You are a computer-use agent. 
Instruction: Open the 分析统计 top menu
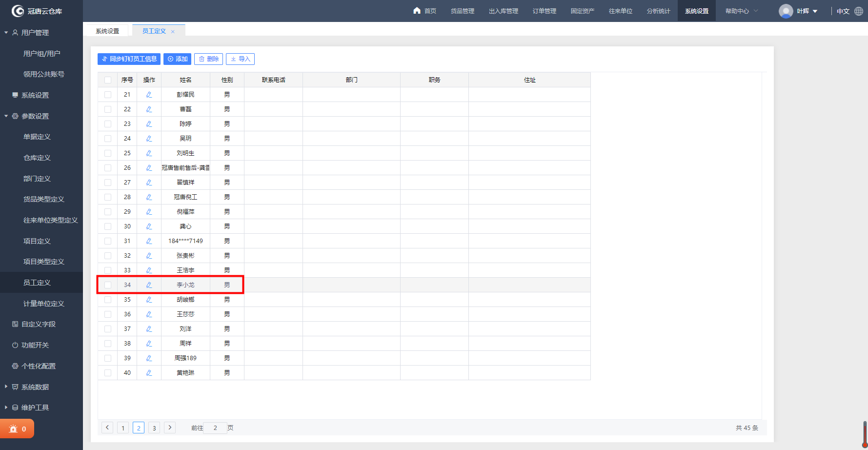point(659,11)
